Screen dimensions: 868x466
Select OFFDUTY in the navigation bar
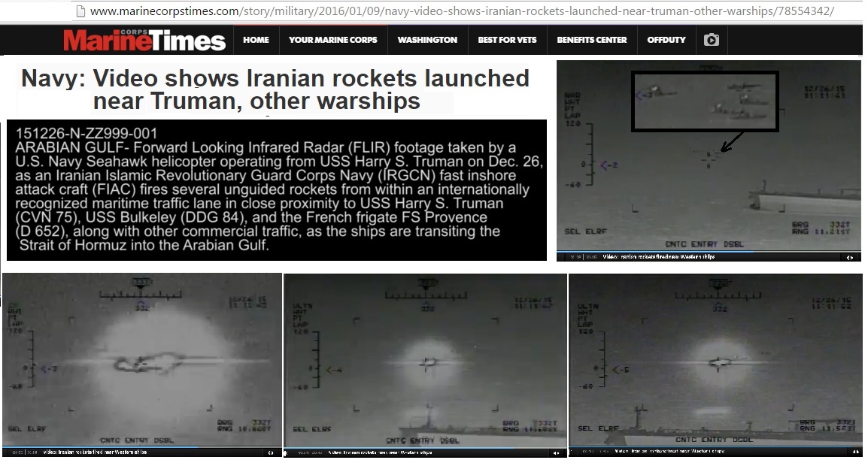pos(666,40)
